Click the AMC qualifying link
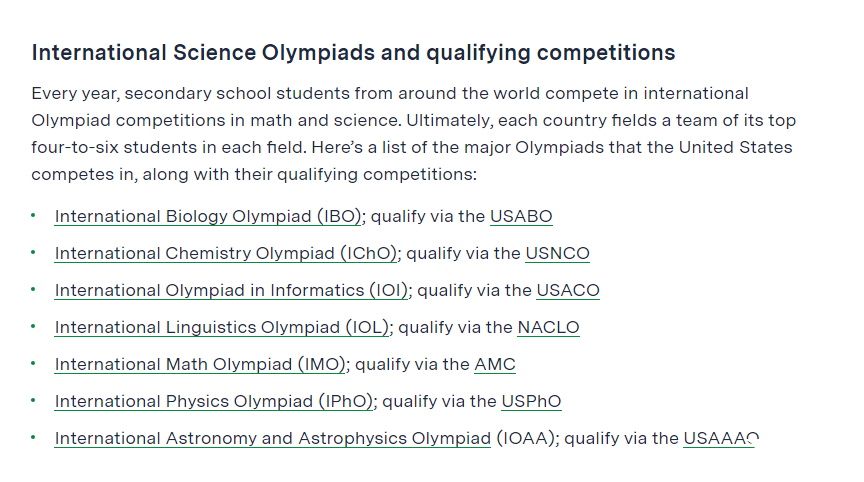This screenshot has height=482, width=864. (495, 364)
